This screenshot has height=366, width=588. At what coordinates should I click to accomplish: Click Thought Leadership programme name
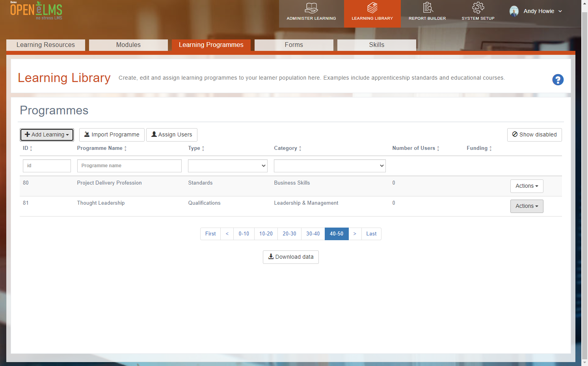pyautogui.click(x=101, y=203)
